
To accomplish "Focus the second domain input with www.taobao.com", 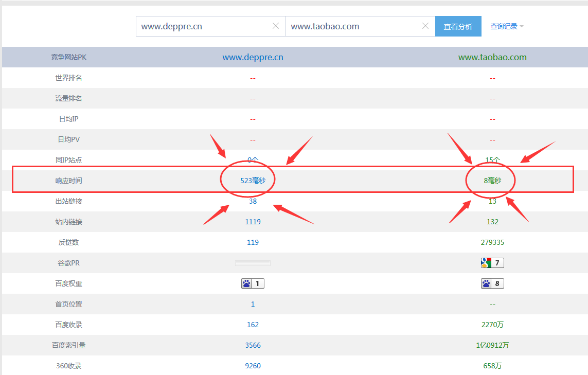I will [x=352, y=26].
